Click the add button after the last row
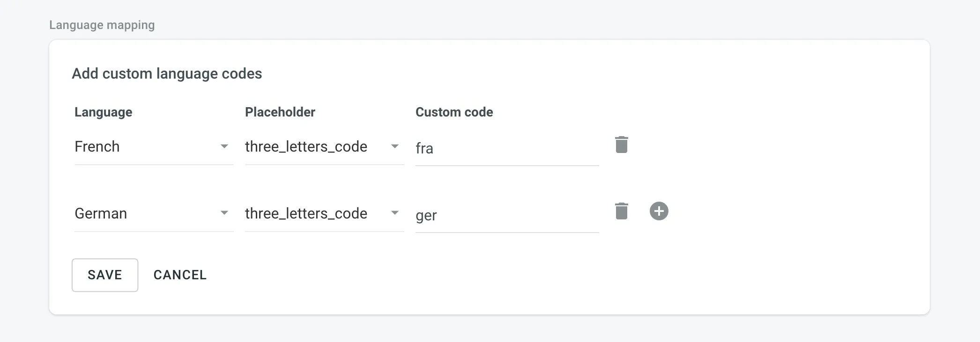980x342 pixels. [659, 211]
